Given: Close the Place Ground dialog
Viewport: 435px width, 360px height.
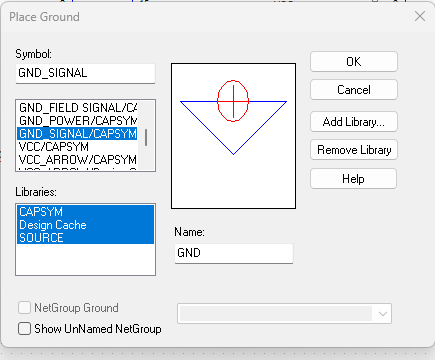Looking at the screenshot, I should tap(420, 16).
